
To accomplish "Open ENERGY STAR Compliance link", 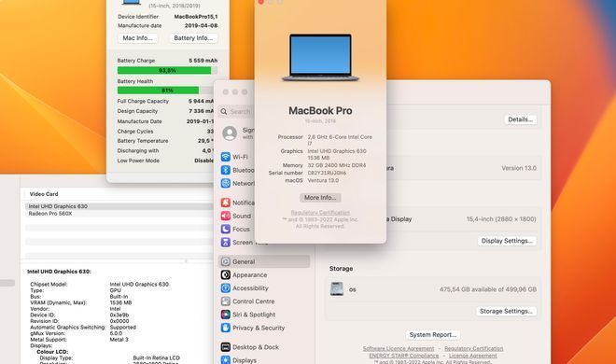I will pyautogui.click(x=404, y=356).
